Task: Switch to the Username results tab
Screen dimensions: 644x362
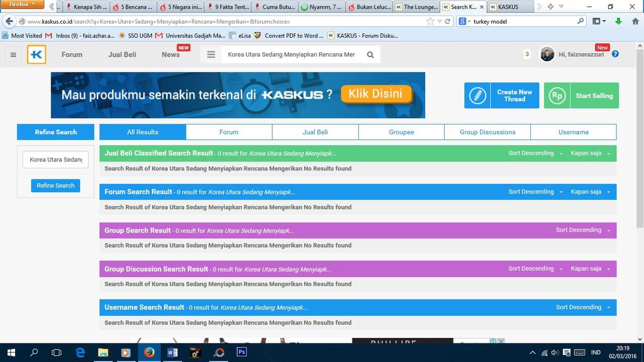Action: coord(574,132)
